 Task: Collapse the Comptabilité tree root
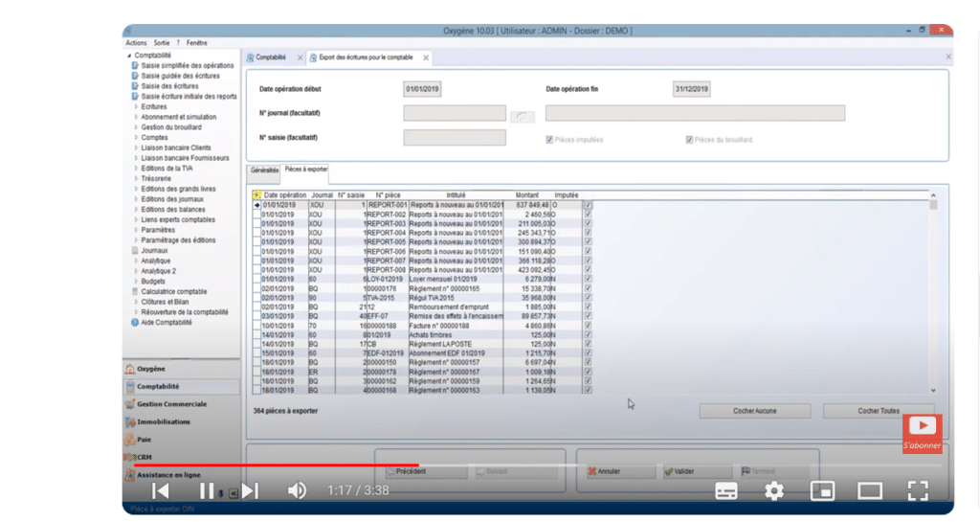(129, 56)
